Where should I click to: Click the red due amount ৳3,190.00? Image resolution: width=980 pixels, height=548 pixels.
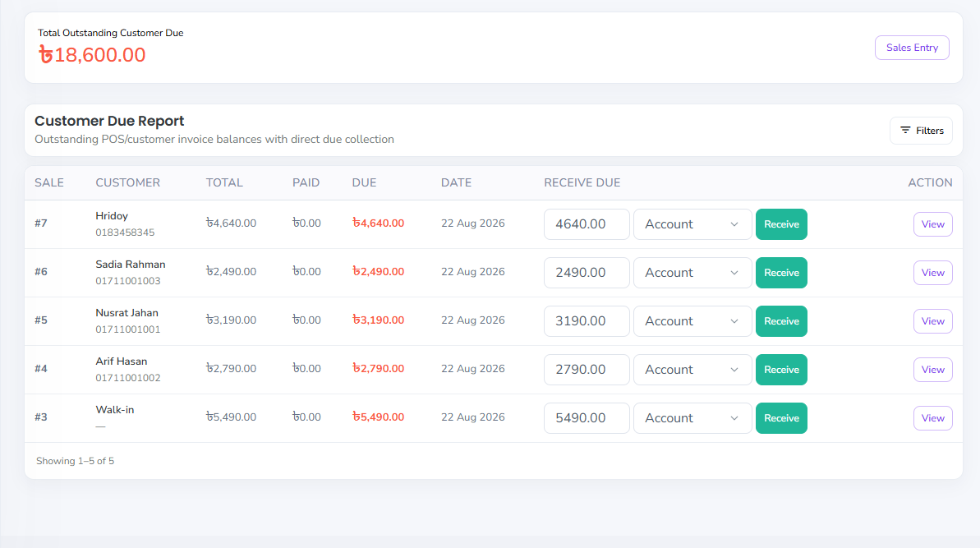[x=378, y=320]
